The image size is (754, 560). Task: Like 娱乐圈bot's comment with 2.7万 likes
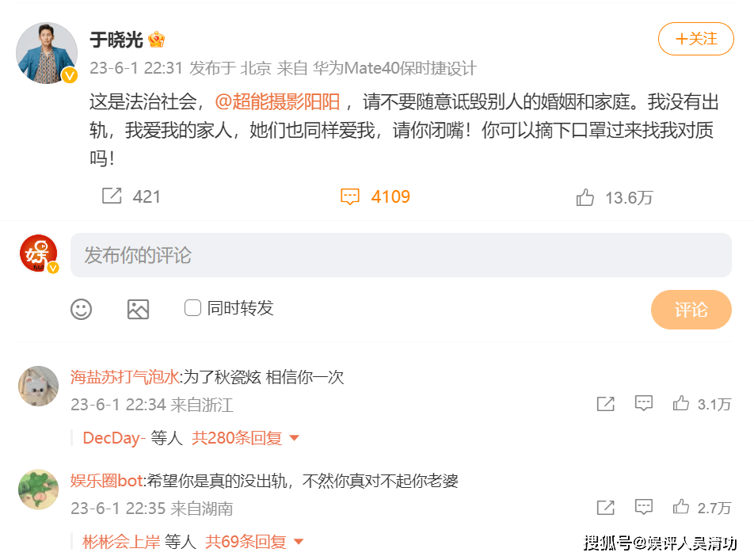pyautogui.click(x=680, y=507)
